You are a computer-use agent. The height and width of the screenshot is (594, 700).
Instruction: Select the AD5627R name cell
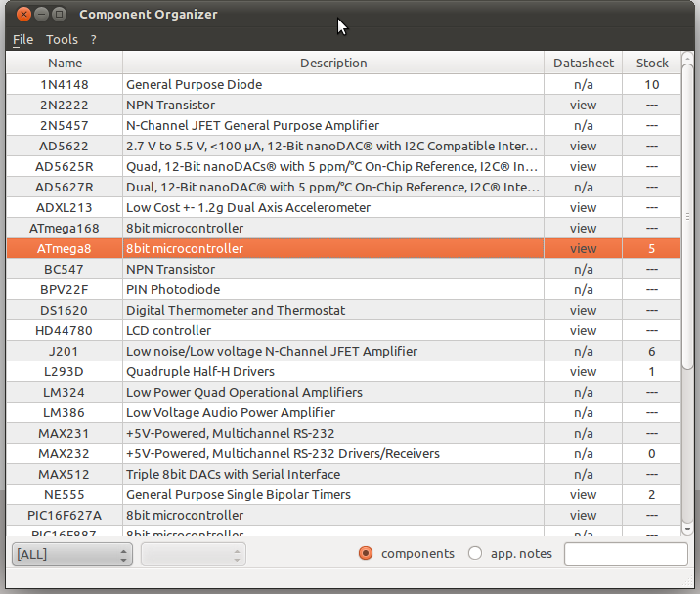65,188
